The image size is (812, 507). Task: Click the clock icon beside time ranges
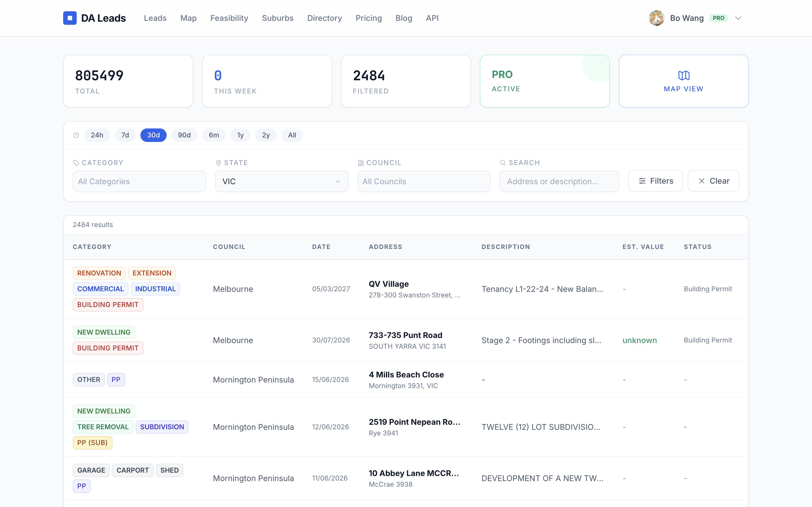(76, 135)
